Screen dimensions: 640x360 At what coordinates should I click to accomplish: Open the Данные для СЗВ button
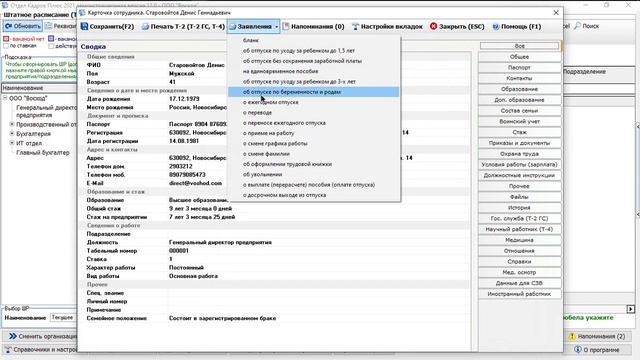tap(519, 283)
